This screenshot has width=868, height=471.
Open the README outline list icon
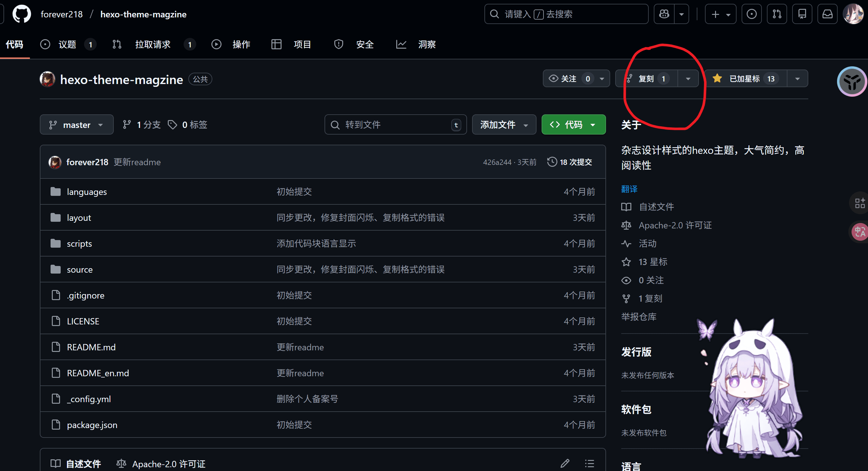pyautogui.click(x=589, y=464)
